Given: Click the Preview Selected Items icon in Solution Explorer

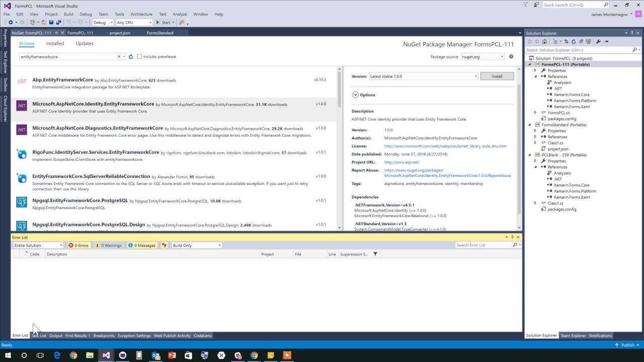Looking at the screenshot, I should pyautogui.click(x=606, y=42).
